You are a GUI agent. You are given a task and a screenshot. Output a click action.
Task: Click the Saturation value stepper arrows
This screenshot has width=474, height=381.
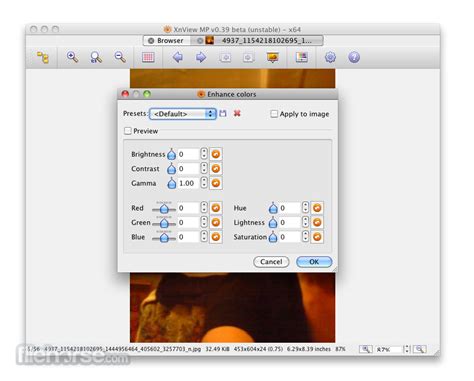point(305,237)
